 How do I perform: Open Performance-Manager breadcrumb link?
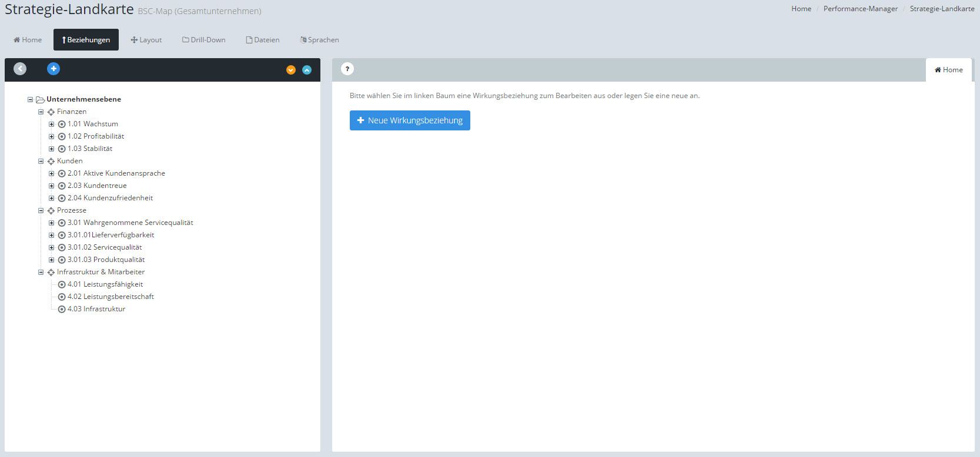(860, 9)
